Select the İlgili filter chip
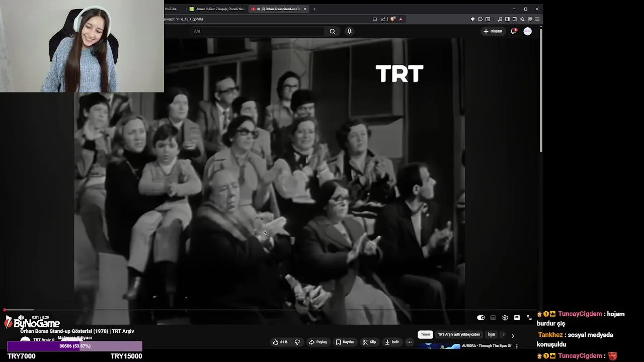 coord(491,334)
